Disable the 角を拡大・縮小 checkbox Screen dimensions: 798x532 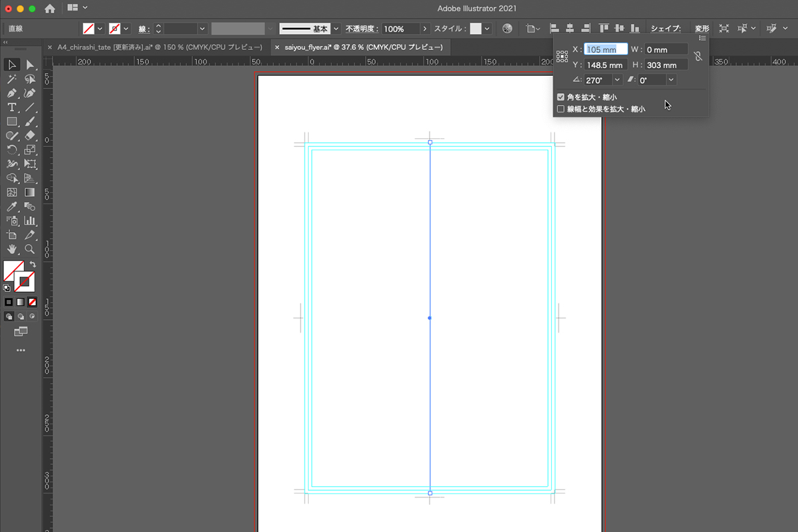pos(561,97)
